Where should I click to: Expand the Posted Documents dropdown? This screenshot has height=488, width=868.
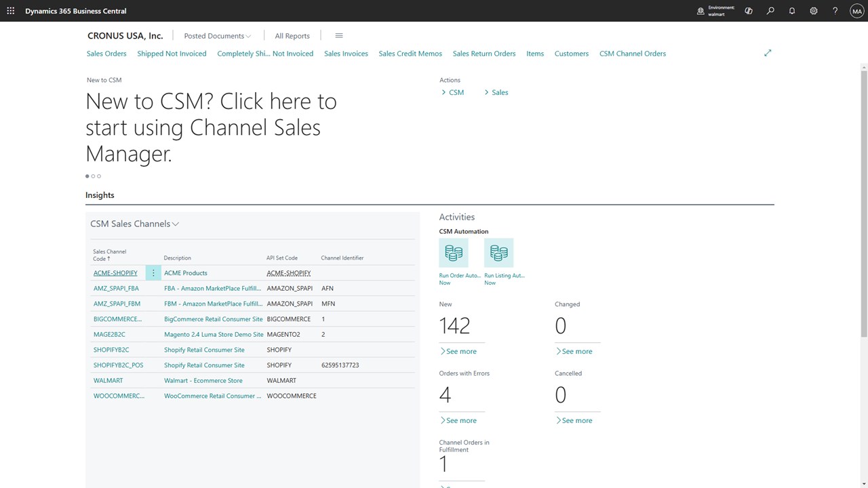click(x=217, y=36)
